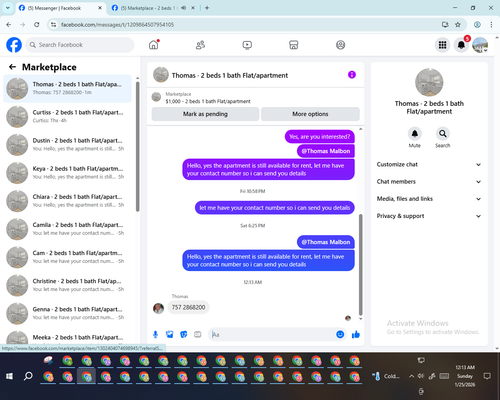Open Christine conversation in the list
Viewport: 500px width, 400px height.
coord(67,285)
